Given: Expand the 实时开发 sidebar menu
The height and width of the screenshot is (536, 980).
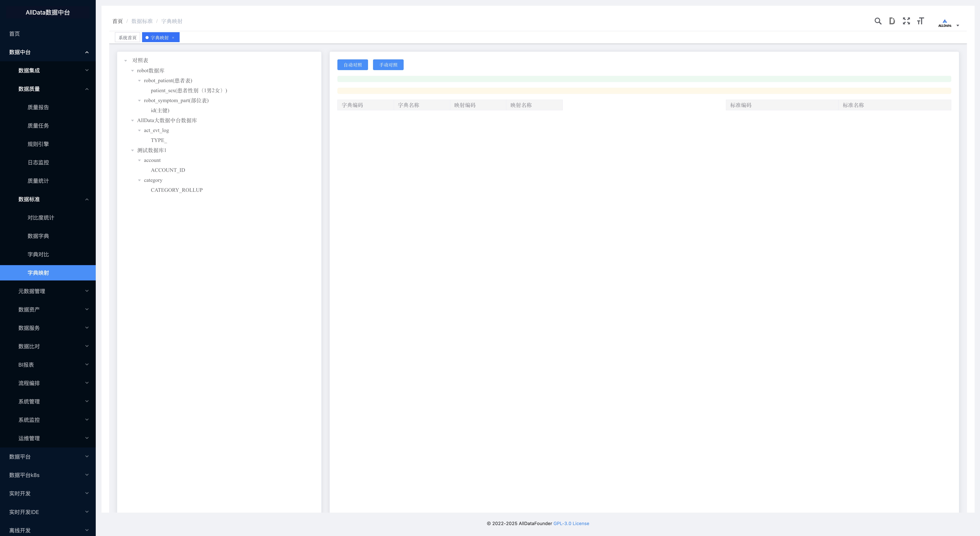Looking at the screenshot, I should pyautogui.click(x=48, y=493).
